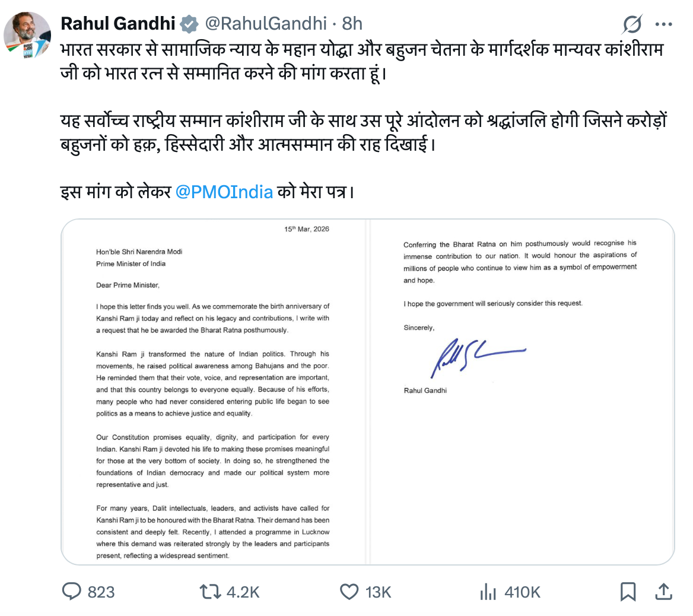Share the post via the upload-arrow icon
This screenshot has width=693, height=616.
click(x=663, y=592)
